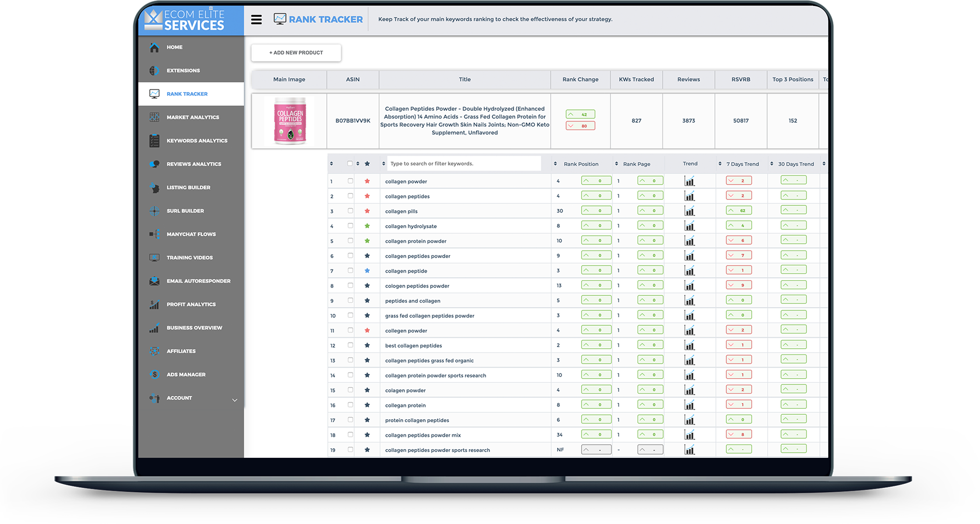Click green star beside collagen hydrolysate
980x524 pixels.
pyautogui.click(x=367, y=226)
